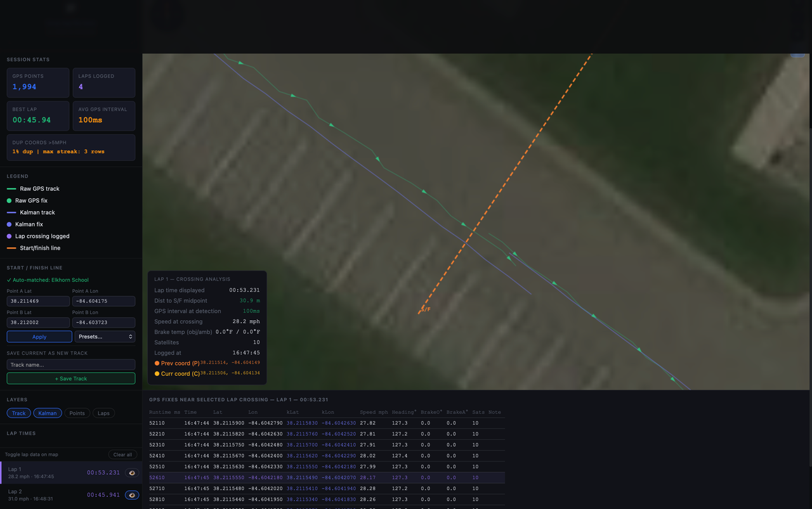Select table row with runtime 52510
The image size is (812, 509).
[327, 467]
